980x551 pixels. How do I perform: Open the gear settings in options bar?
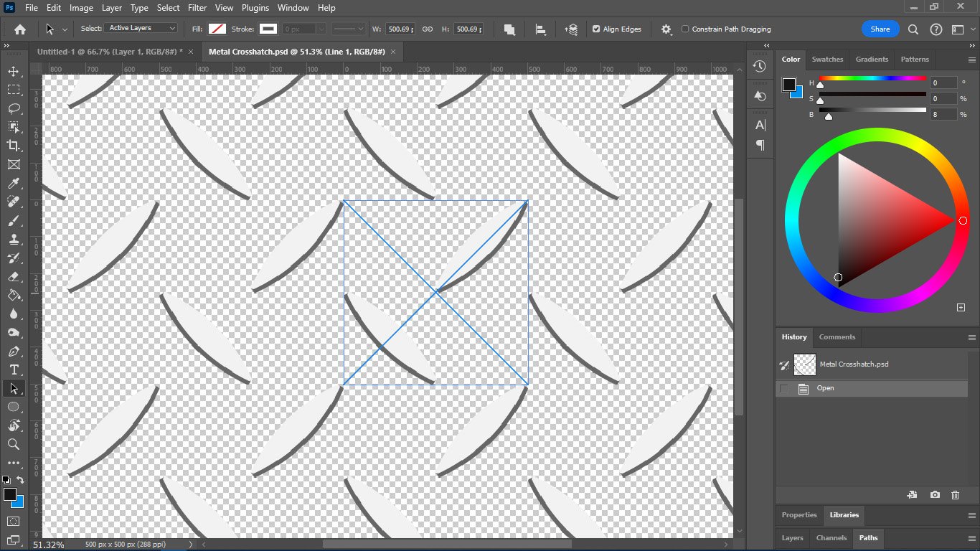coord(666,29)
